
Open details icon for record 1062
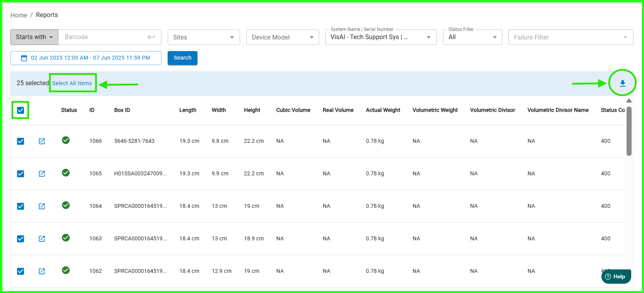tap(42, 271)
